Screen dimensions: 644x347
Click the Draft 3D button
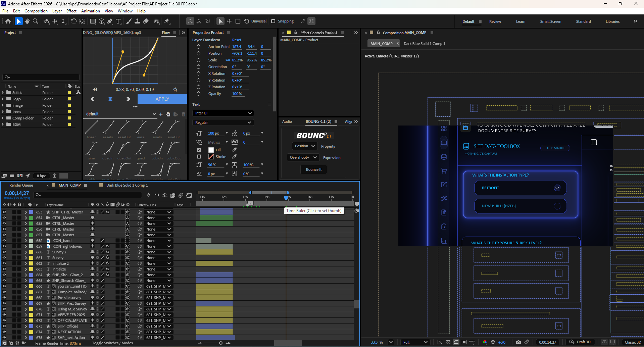click(580, 342)
